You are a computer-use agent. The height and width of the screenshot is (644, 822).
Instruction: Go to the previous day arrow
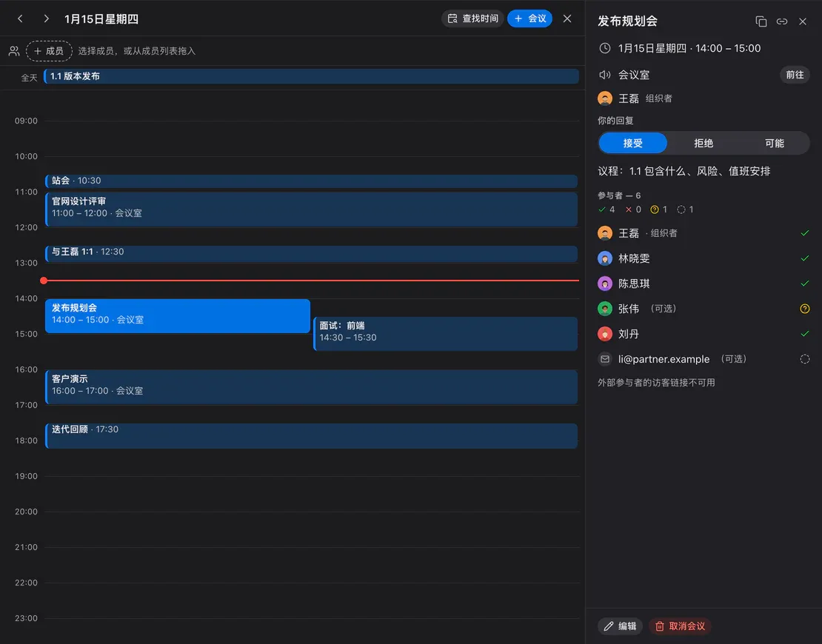pos(20,19)
